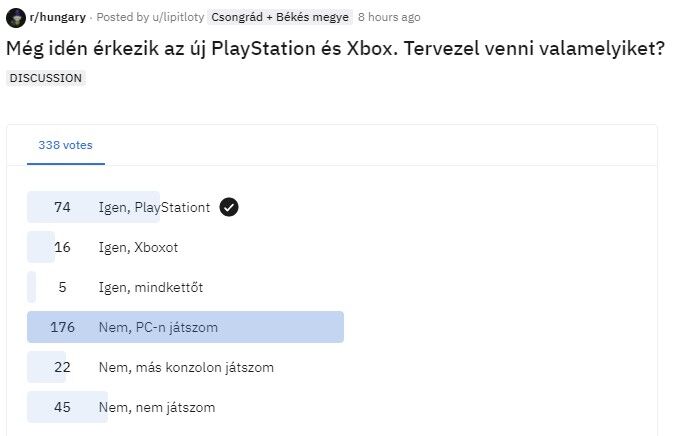
Task: Click the "8 hours ago" timestamp
Action: (389, 17)
